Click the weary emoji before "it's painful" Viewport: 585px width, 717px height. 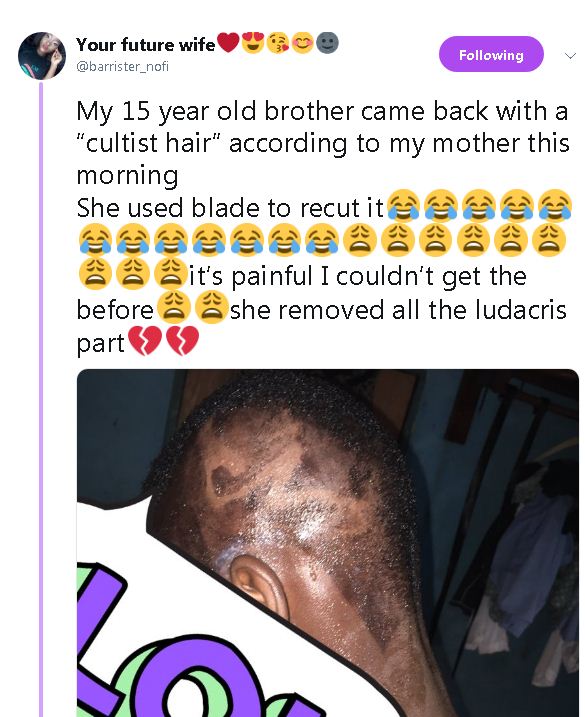(x=171, y=274)
